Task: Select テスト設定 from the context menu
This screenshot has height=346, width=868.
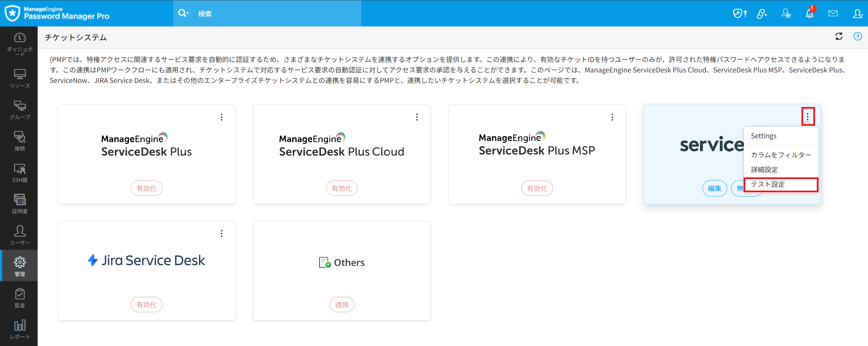Action: [781, 184]
